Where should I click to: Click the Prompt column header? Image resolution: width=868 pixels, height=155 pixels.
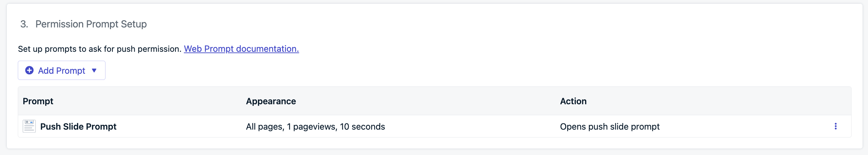click(x=38, y=101)
